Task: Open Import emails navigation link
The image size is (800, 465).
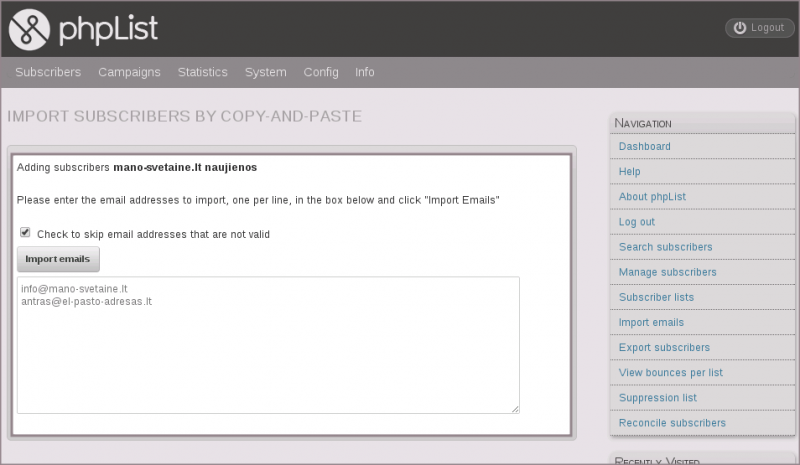Action: click(x=651, y=322)
